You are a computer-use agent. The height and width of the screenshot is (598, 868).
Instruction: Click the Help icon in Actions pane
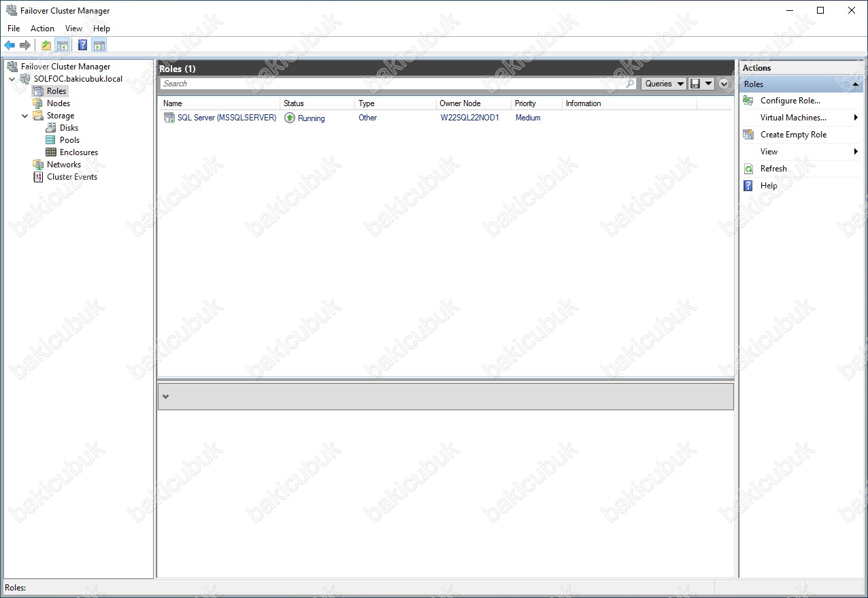[748, 186]
